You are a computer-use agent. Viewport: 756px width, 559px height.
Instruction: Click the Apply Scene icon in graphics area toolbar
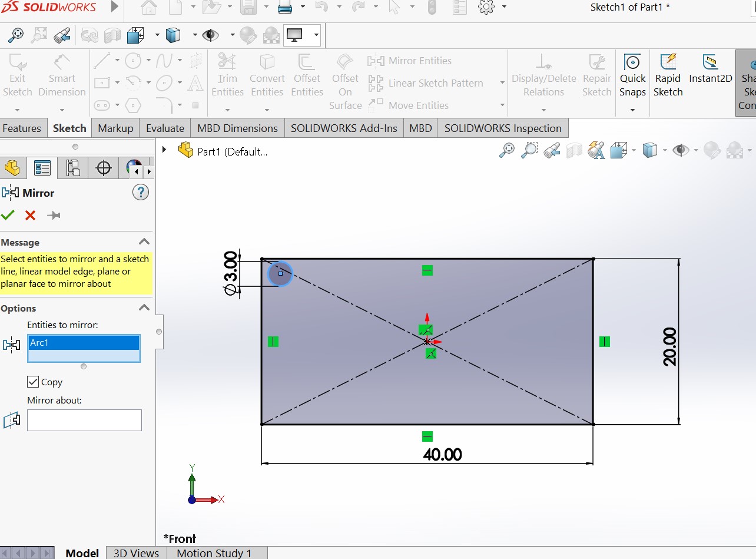click(x=735, y=151)
